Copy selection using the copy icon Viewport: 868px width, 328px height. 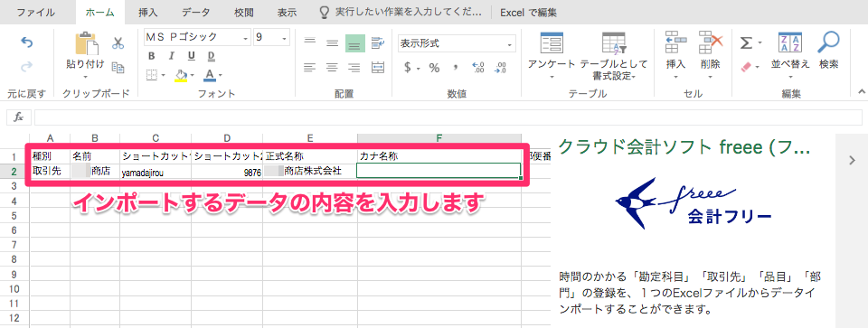pyautogui.click(x=118, y=67)
